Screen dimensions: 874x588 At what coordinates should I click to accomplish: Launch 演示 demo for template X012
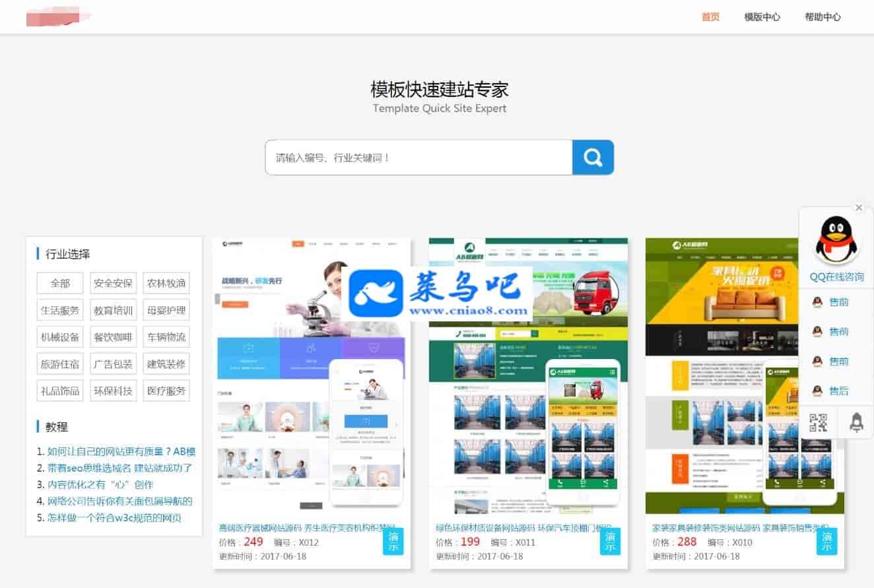point(393,541)
